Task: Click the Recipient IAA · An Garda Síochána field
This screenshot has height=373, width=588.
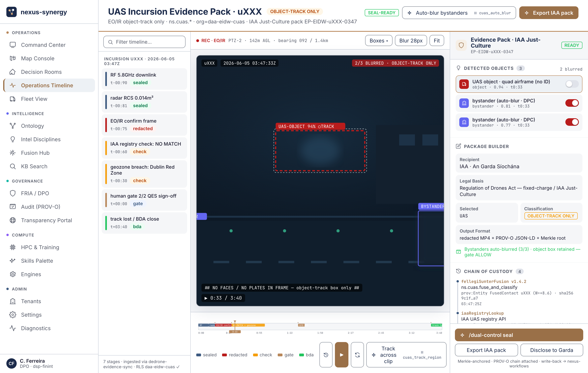Action: click(519, 163)
